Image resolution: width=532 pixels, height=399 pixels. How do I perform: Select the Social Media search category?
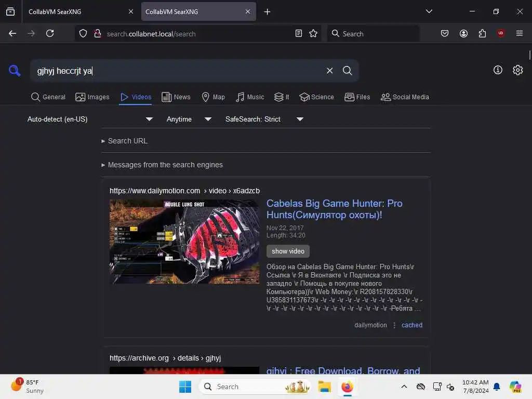point(405,97)
